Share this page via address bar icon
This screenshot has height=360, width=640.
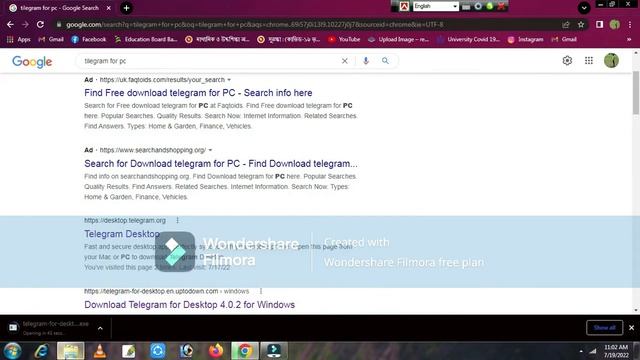tap(566, 24)
